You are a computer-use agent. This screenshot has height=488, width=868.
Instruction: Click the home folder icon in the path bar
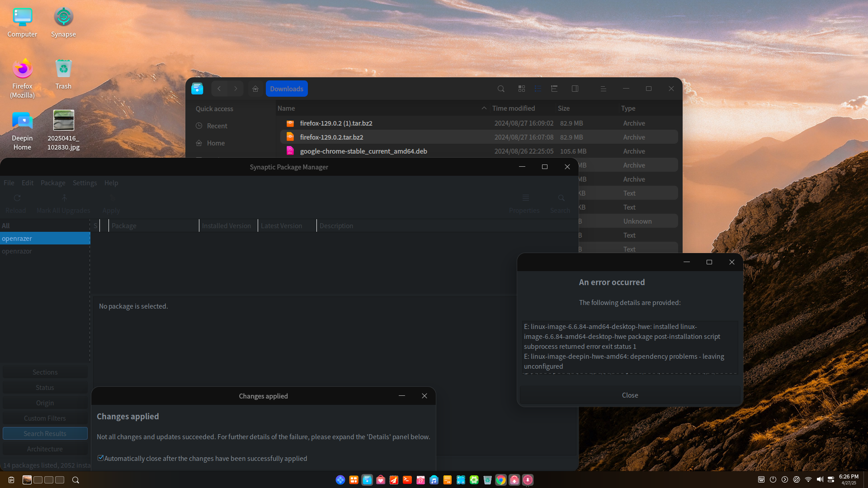(x=255, y=89)
